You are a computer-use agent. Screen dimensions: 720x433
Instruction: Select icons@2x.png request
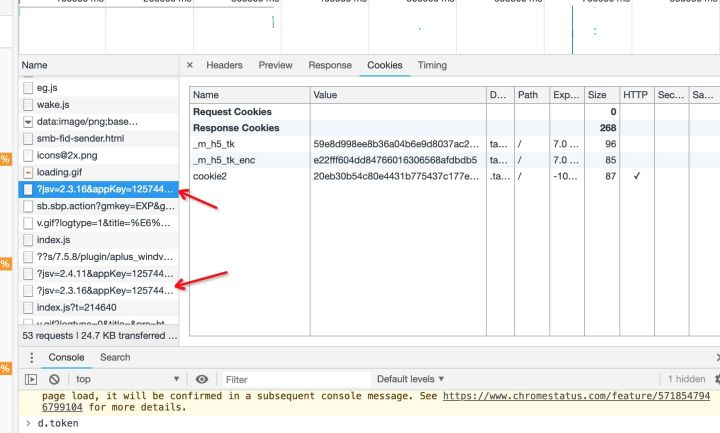(x=99, y=155)
